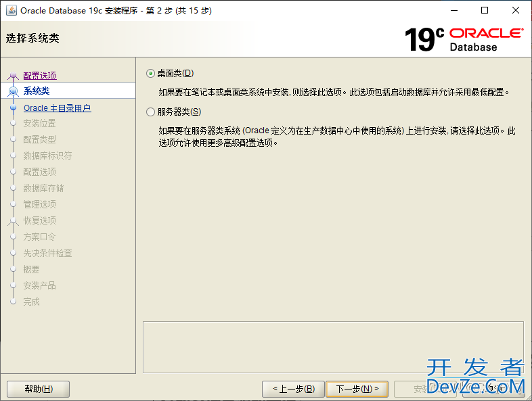The width and height of the screenshot is (532, 401).
Task: Click the Oracle Database 19c logo
Action: (x=464, y=40)
